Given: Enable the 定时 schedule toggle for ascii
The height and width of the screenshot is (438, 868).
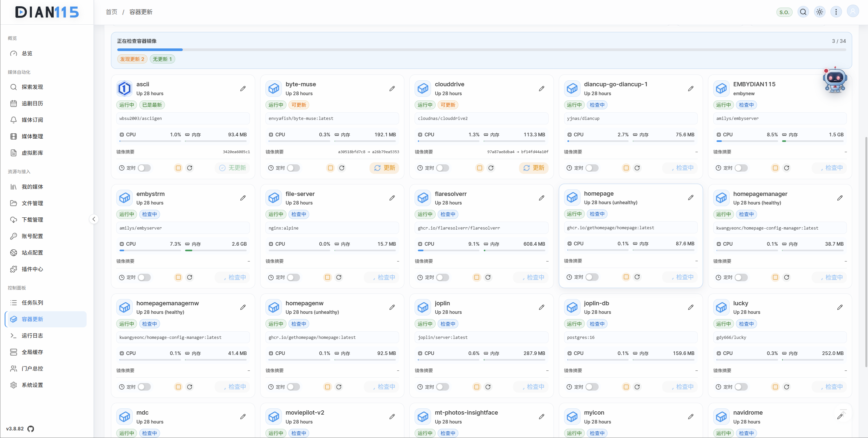Looking at the screenshot, I should (x=144, y=168).
